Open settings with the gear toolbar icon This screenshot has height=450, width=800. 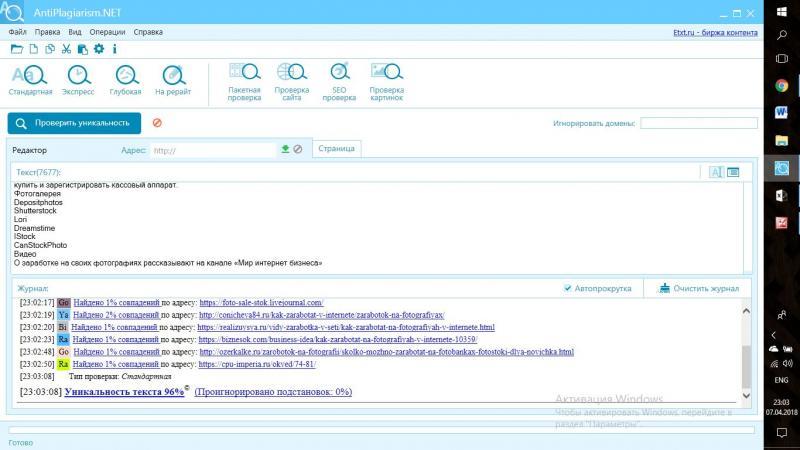tap(99, 49)
